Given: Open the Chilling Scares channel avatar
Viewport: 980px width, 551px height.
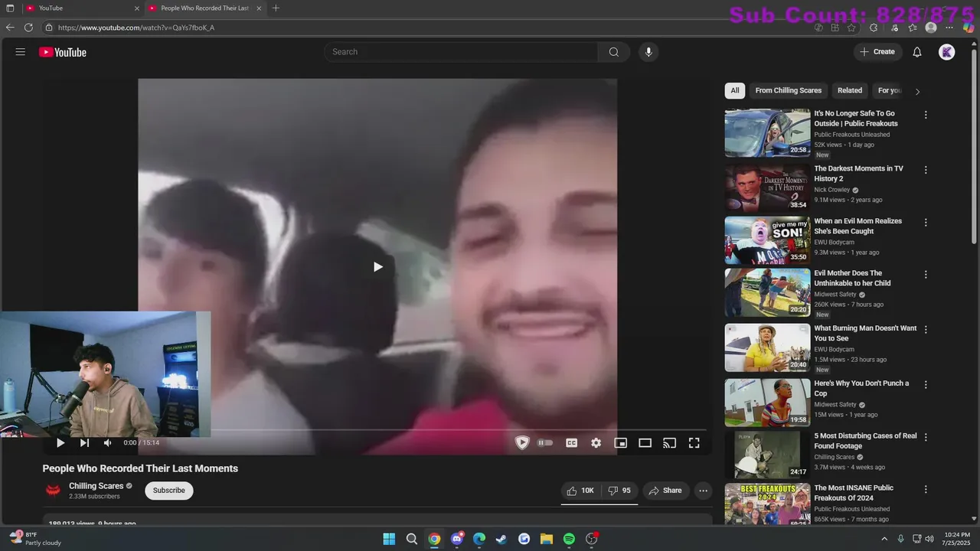Looking at the screenshot, I should (x=53, y=491).
